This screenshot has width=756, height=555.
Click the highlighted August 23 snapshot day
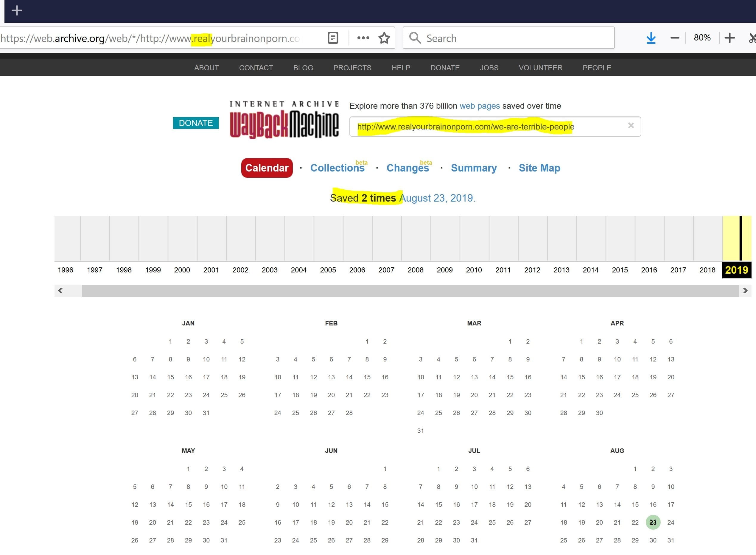(653, 523)
